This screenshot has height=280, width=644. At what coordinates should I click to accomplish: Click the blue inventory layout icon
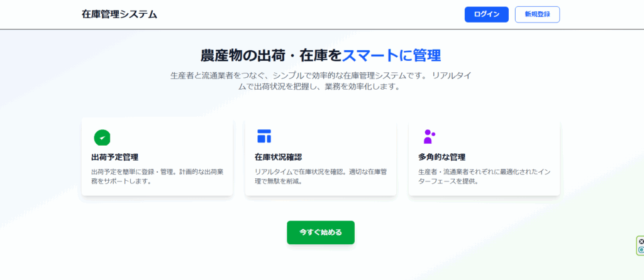(x=264, y=136)
